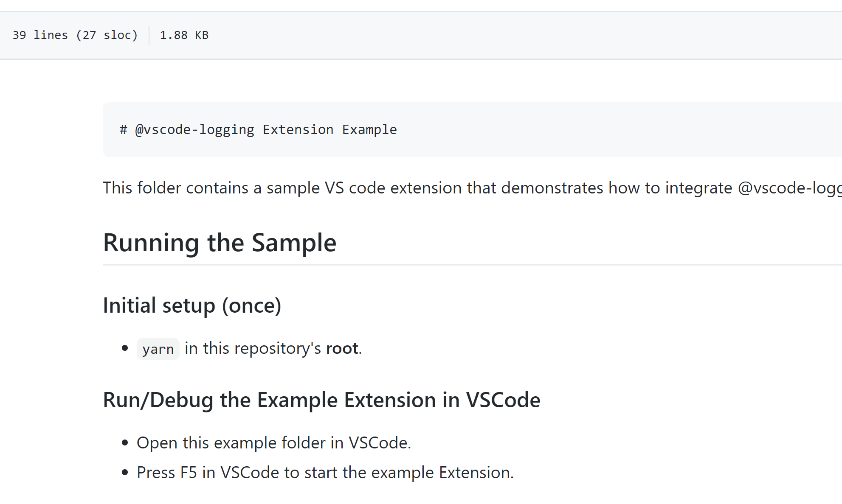Click the "39 lines" file info text
The height and width of the screenshot is (504, 842).
pos(40,35)
